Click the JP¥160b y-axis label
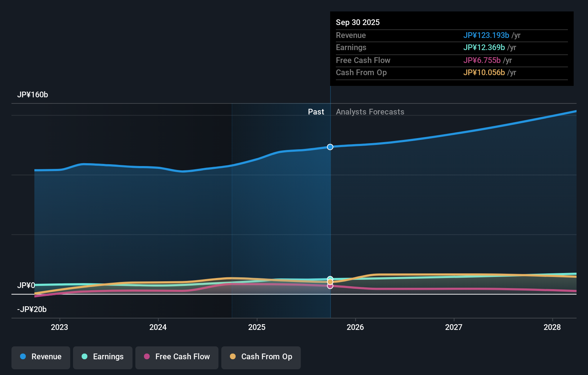The height and width of the screenshot is (375, 588). [33, 94]
